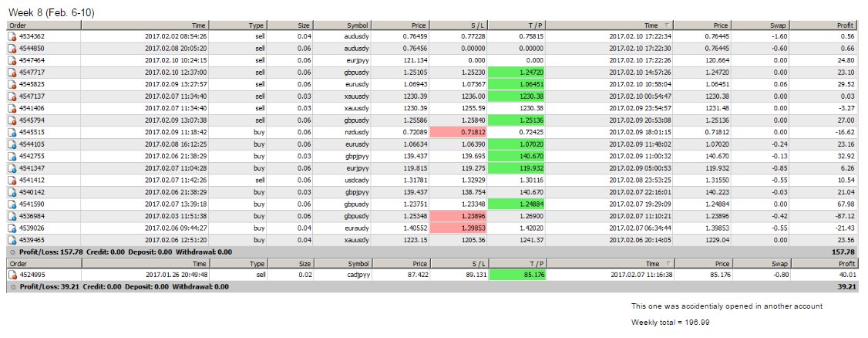Select the buy icon for order 4542755
Image resolution: width=868 pixels, height=338 pixels.
click(x=12, y=156)
